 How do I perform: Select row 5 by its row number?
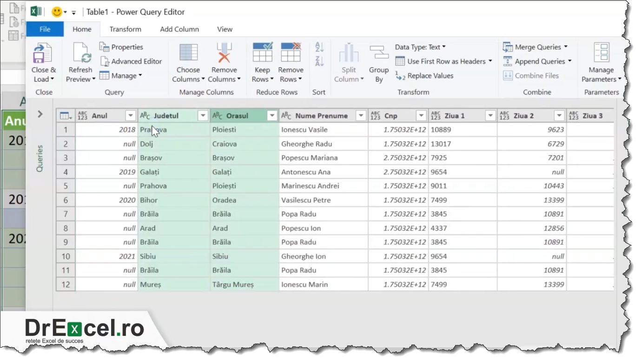tap(66, 186)
